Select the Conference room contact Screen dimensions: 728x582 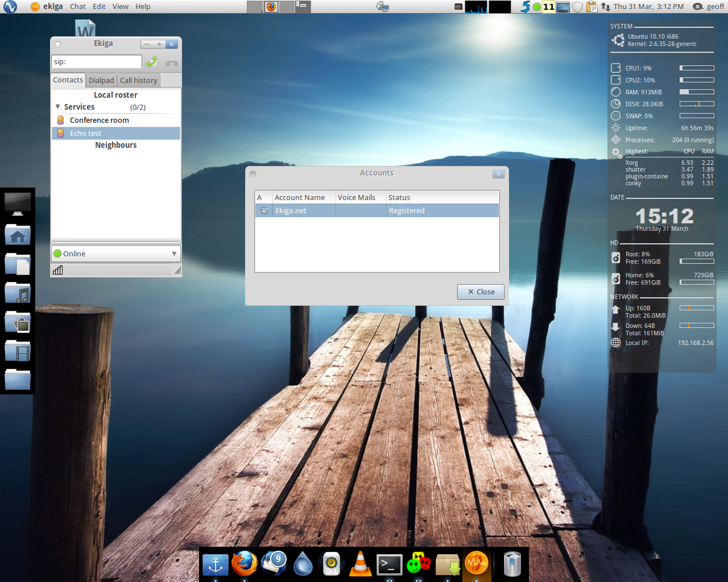coord(116,120)
